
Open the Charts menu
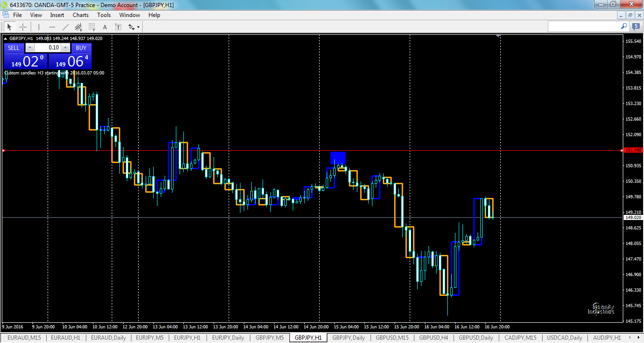click(x=80, y=15)
